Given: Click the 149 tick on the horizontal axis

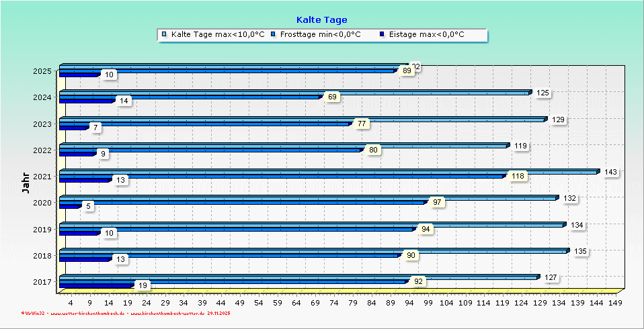Looking at the screenshot, I should point(614,303).
